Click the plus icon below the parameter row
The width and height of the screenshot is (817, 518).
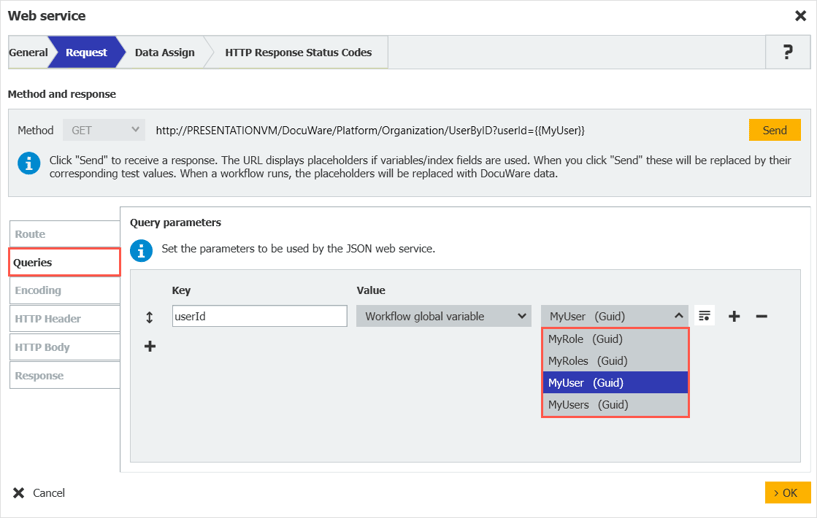point(150,346)
